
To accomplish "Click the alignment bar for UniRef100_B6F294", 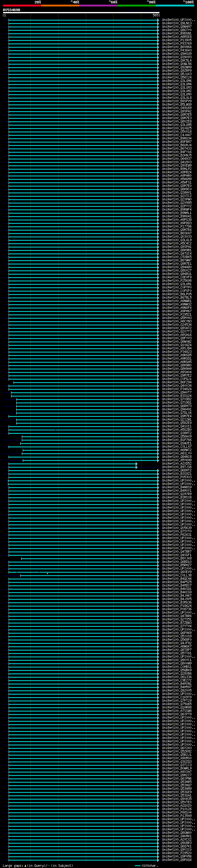I will [x=86, y=382].
